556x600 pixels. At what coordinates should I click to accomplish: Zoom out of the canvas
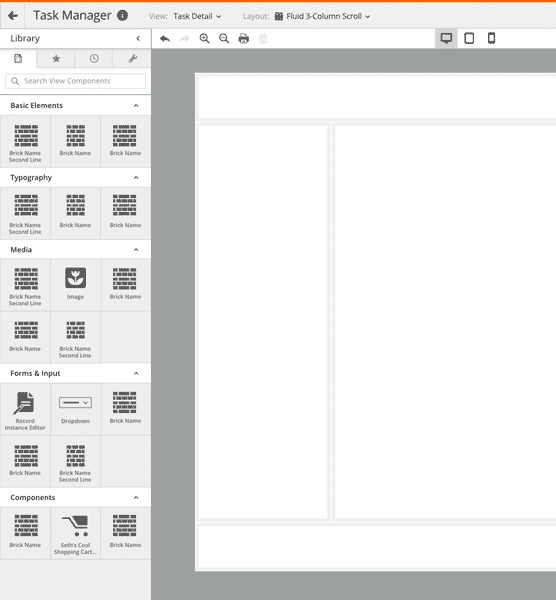click(224, 39)
